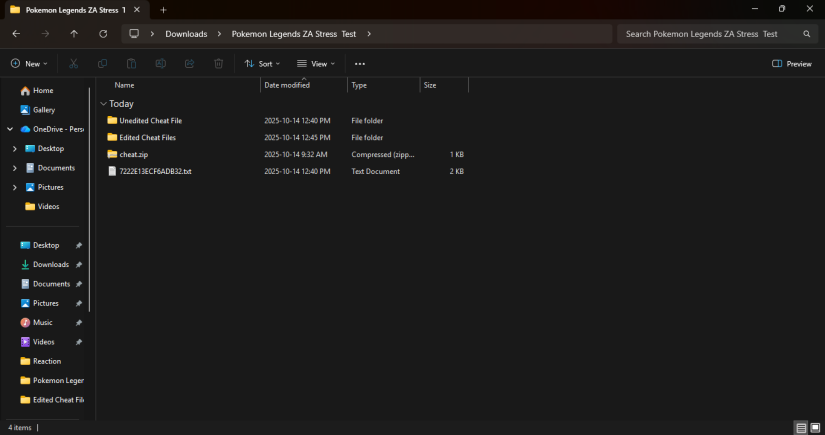Open Gallery in the navigation pane
This screenshot has width=825, height=435.
[x=44, y=110]
